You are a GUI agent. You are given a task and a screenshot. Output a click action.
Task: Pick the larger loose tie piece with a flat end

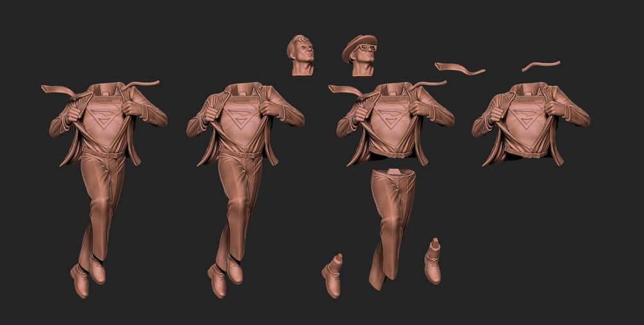pyautogui.click(x=459, y=69)
